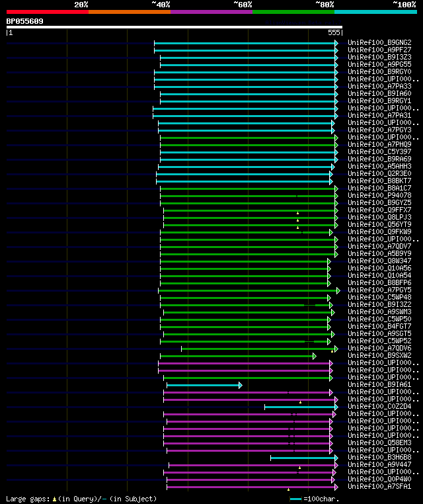Open the UniRef100_C0Z2D4 hit
Image resolution: width=423 pixels, height=504 pixels.
[379, 406]
